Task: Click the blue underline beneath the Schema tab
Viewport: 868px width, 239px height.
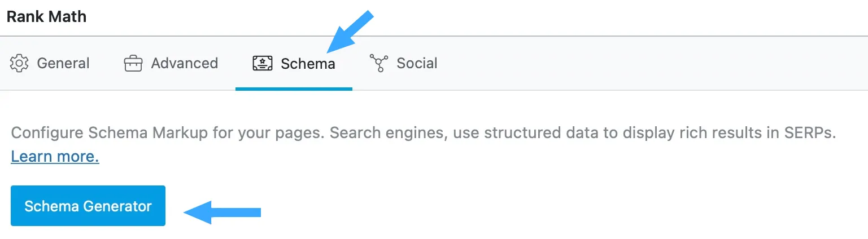Action: click(294, 88)
